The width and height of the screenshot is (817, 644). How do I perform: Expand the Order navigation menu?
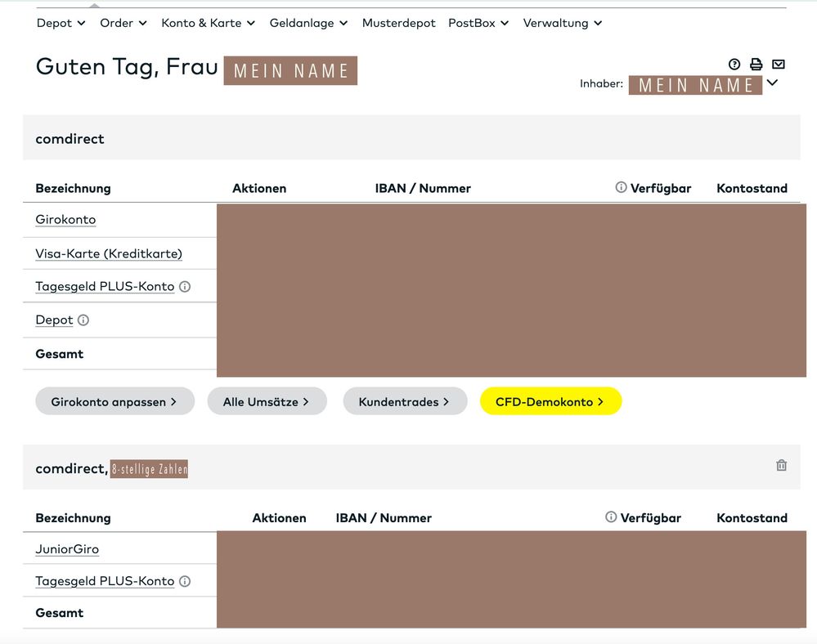[x=123, y=23]
